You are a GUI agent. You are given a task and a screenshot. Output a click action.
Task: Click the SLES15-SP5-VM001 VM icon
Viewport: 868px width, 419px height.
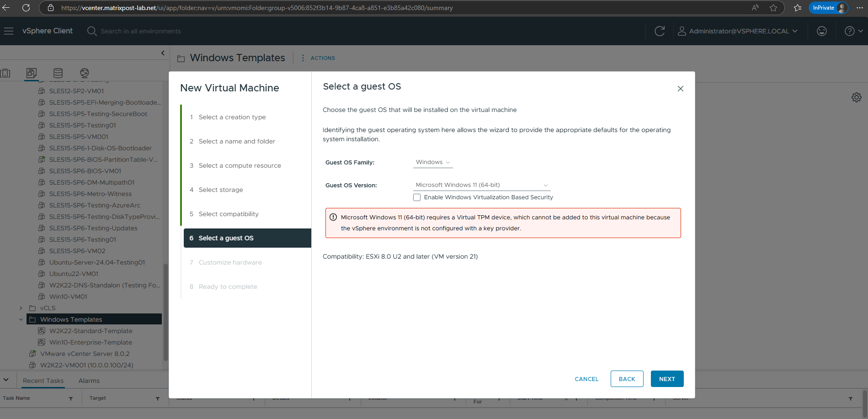point(42,137)
